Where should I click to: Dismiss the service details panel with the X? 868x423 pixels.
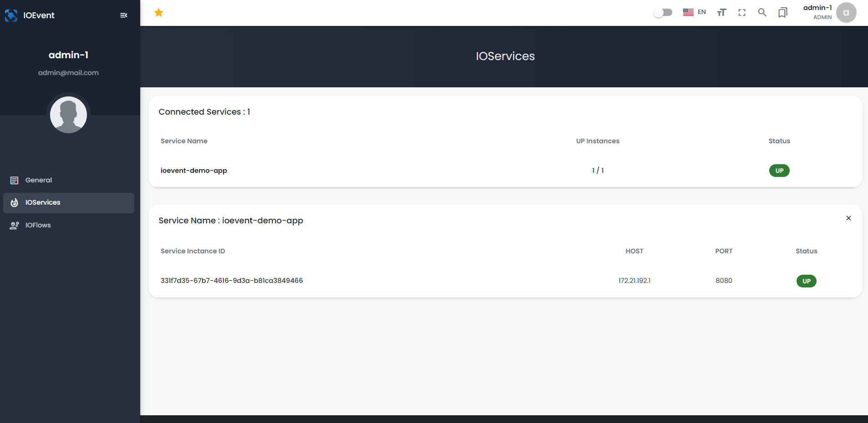[848, 218]
